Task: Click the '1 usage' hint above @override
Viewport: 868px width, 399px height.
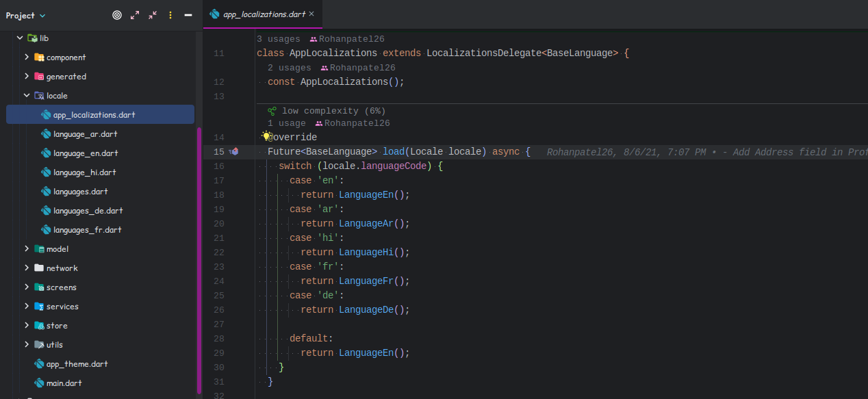Action: (287, 123)
